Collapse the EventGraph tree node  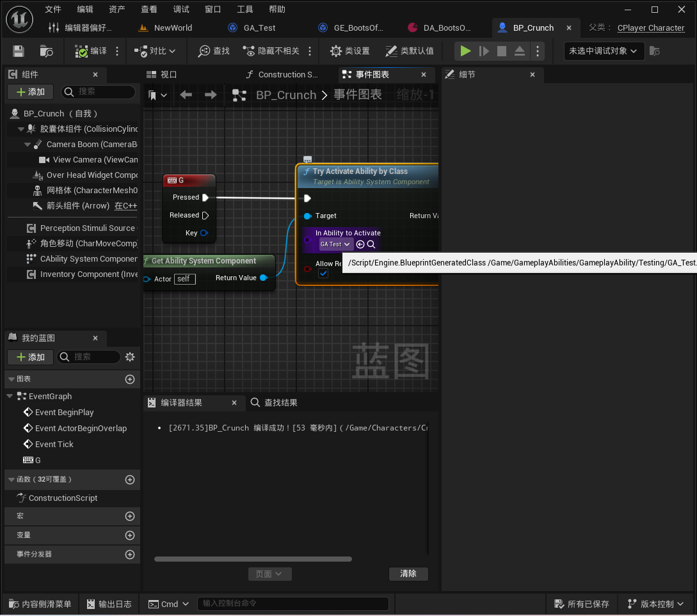tap(10, 396)
